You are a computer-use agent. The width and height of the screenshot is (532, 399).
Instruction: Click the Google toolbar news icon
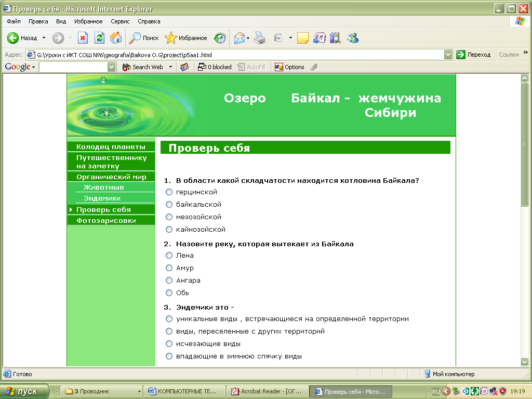click(184, 67)
